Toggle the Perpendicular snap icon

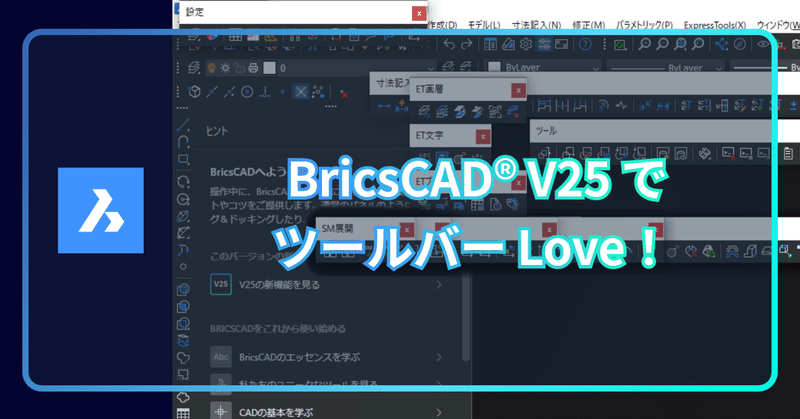(x=265, y=92)
